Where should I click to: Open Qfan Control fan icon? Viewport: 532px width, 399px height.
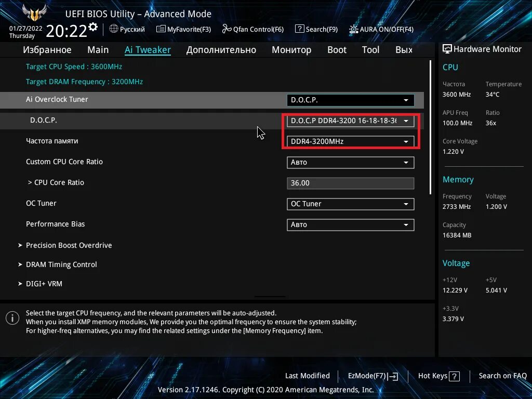(x=227, y=29)
